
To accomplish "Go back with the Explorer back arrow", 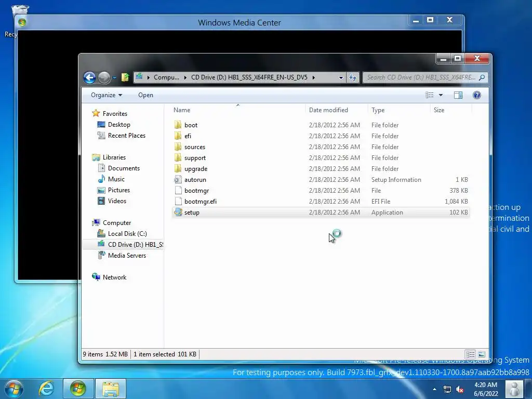I will click(89, 78).
